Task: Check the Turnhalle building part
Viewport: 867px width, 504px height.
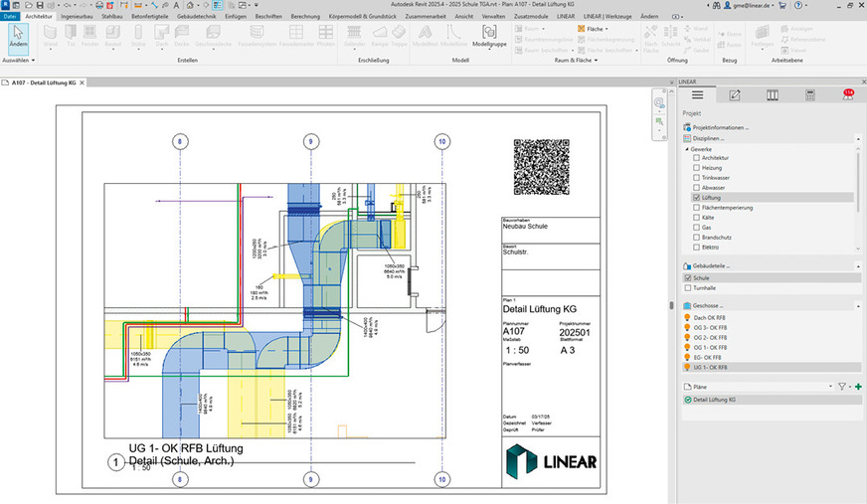Action: coord(687,287)
